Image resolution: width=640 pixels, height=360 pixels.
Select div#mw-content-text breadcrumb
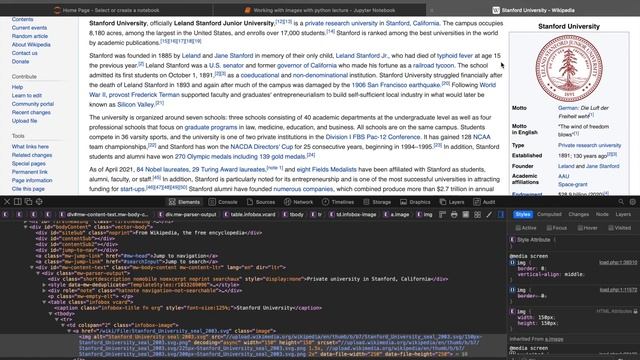[x=104, y=214]
